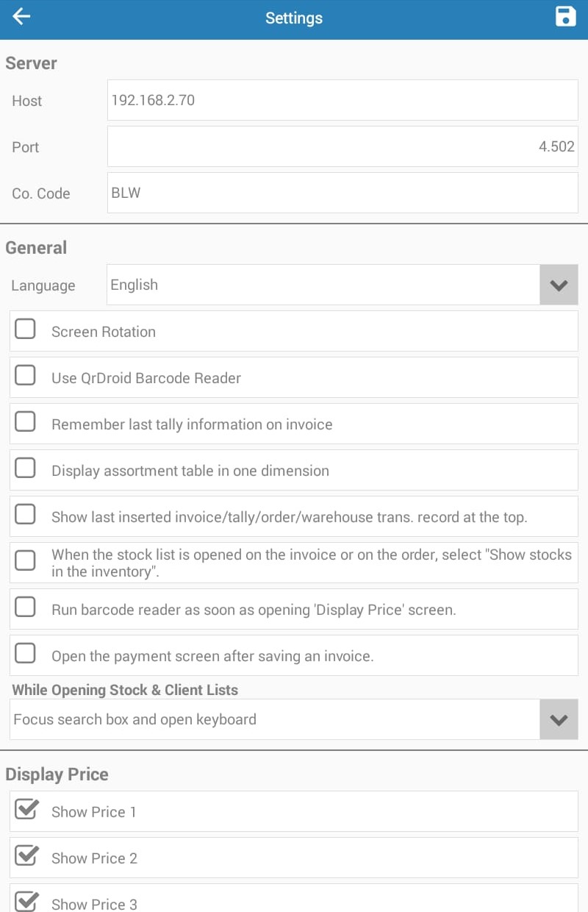
Task: Open the Focus search box and open keyboard selector
Action: tap(294, 719)
